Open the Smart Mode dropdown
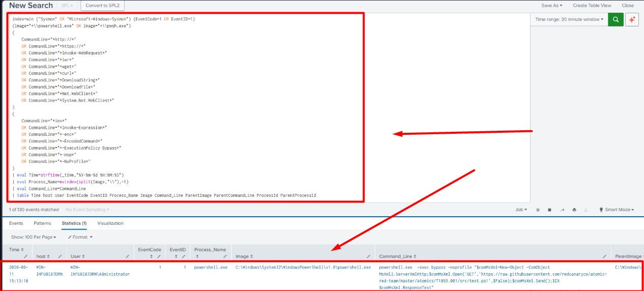The height and width of the screenshot is (291, 644). click(x=618, y=210)
